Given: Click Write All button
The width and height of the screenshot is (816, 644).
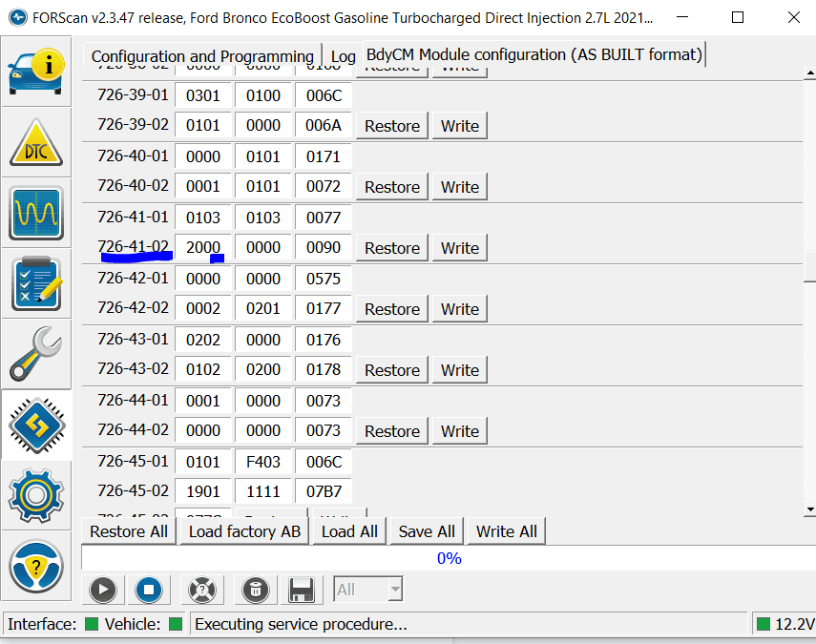Looking at the screenshot, I should (507, 531).
